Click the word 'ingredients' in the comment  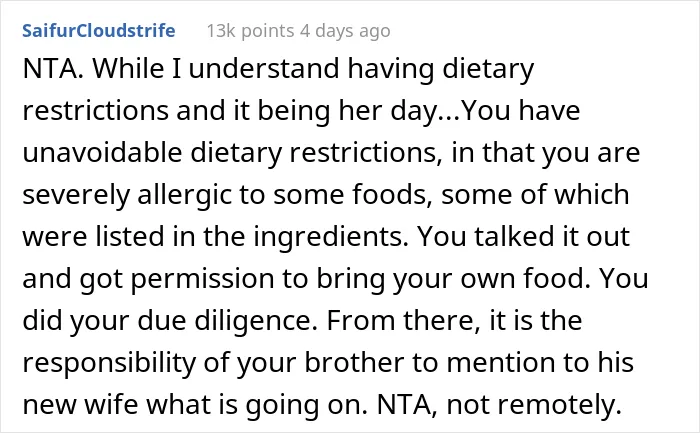[x=331, y=237]
